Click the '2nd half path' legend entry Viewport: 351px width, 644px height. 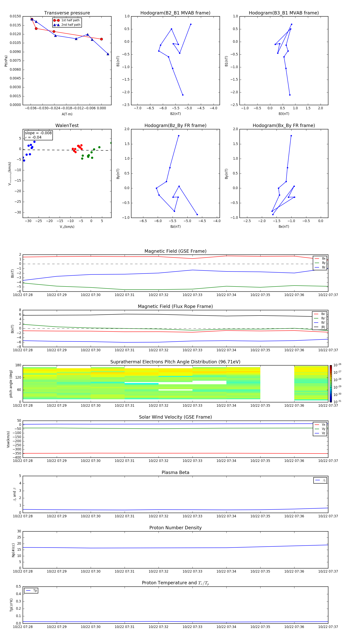(x=67, y=25)
